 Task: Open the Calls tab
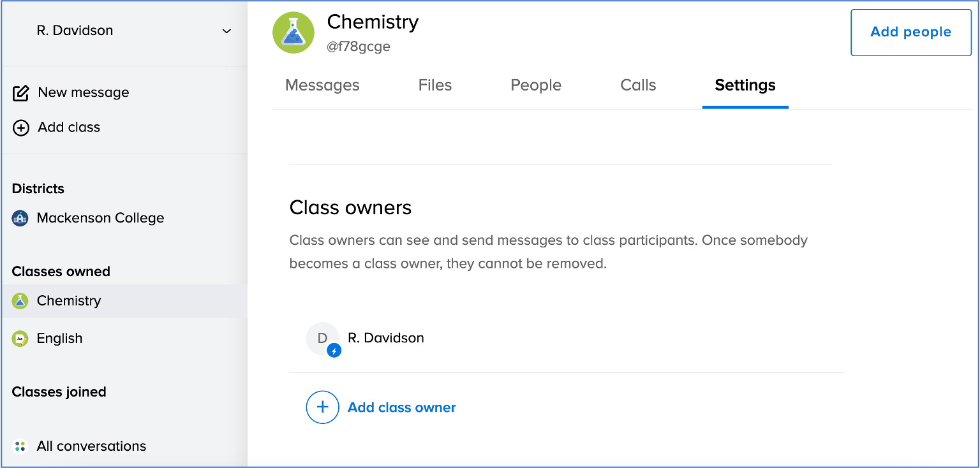pos(638,85)
